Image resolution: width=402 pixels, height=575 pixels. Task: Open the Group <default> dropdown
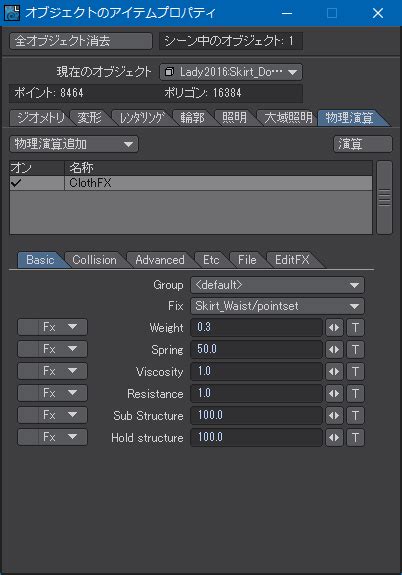tap(277, 285)
